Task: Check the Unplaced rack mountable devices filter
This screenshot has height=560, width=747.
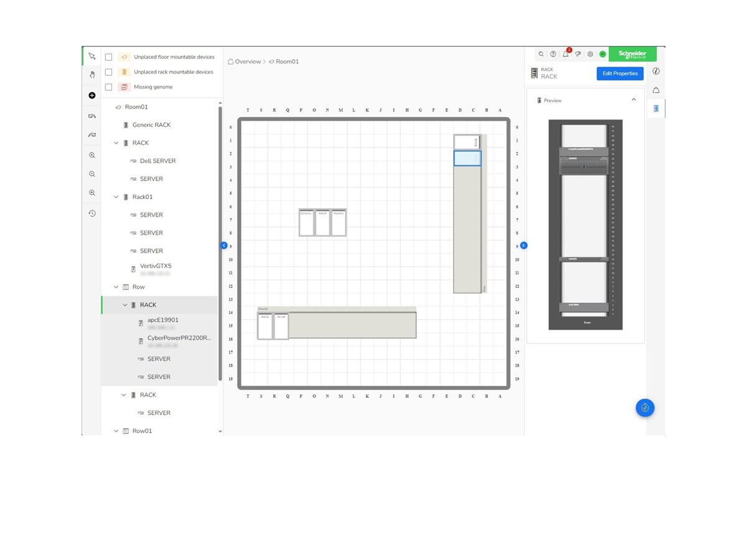Action: pos(109,72)
